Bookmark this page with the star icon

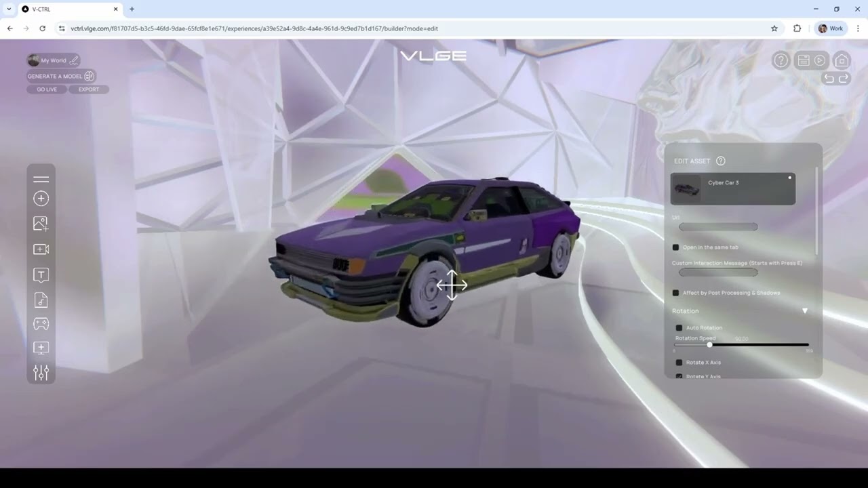(x=774, y=28)
